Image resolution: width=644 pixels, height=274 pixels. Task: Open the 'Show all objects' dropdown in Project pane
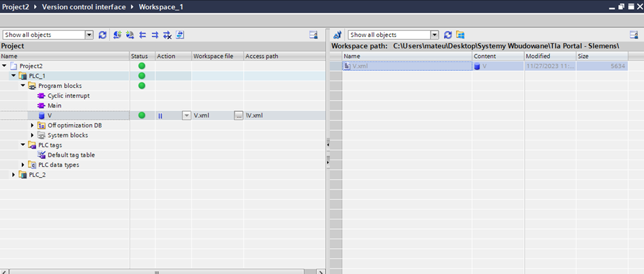89,35
